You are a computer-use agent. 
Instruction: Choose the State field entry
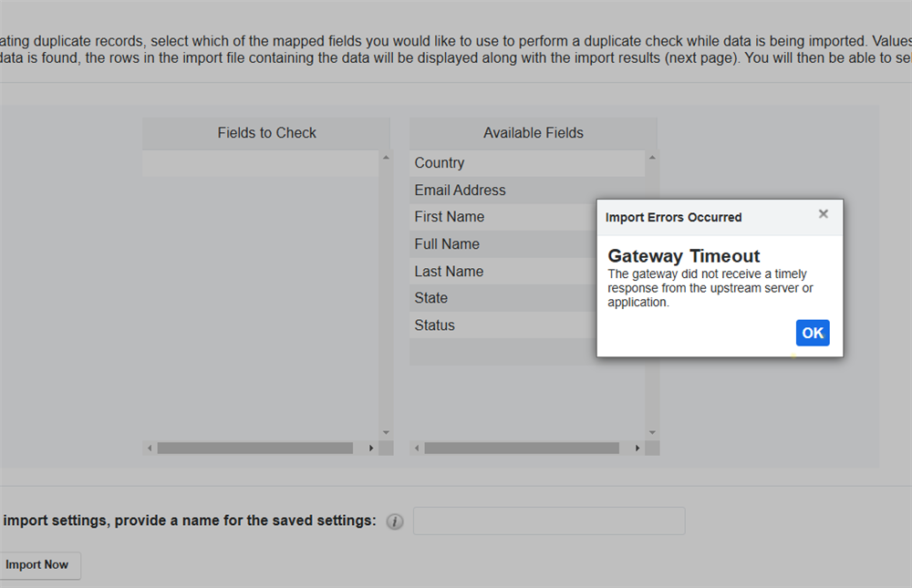tap(431, 298)
